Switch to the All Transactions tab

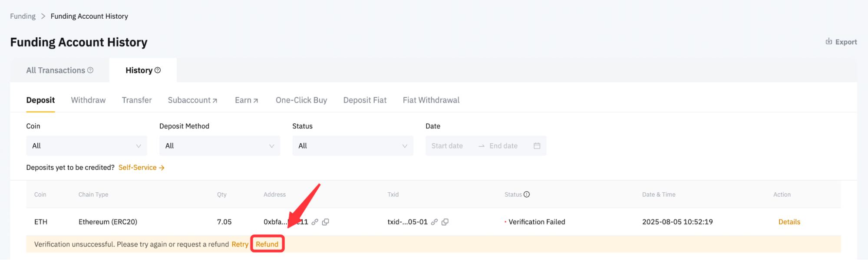(56, 70)
